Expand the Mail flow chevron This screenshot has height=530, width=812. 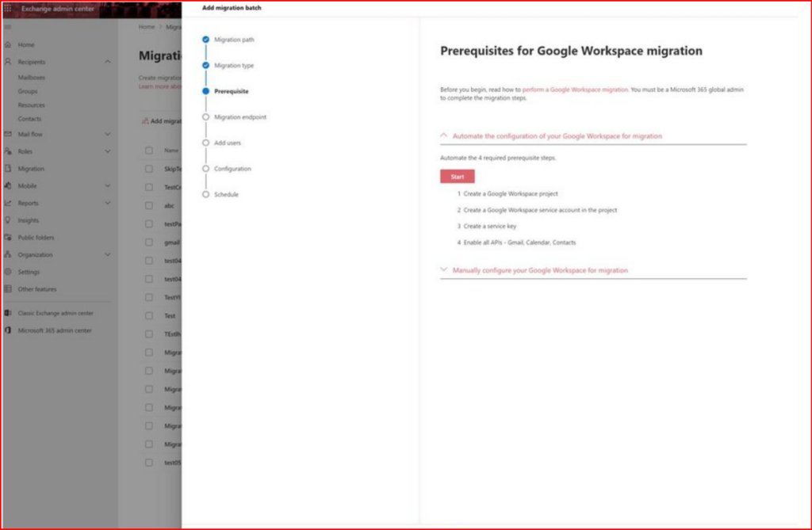pos(107,134)
